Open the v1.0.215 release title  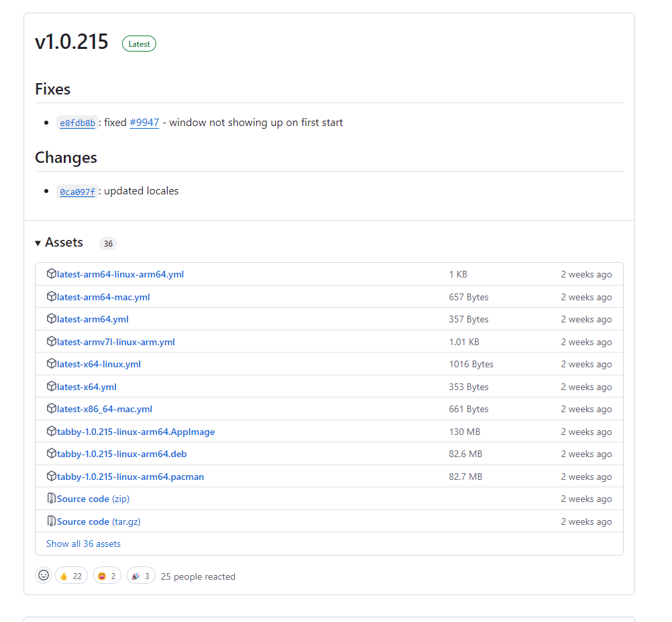point(72,42)
